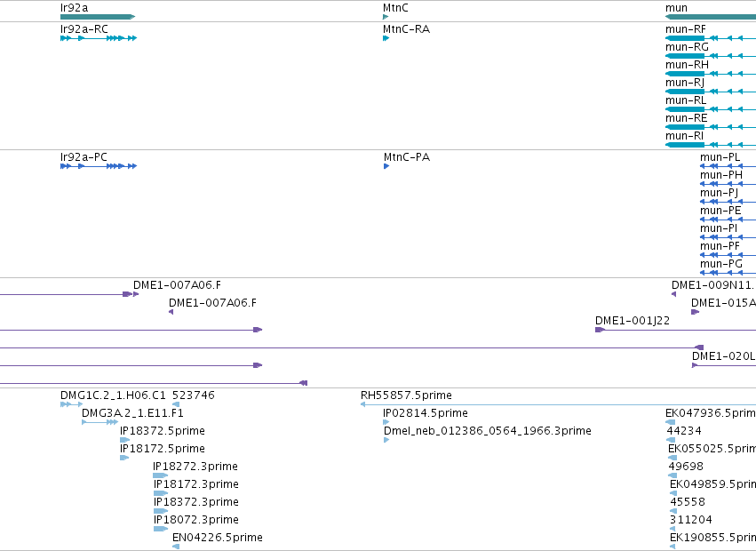
Task: Click the EK049859.5prime EST label
Action: (713, 484)
